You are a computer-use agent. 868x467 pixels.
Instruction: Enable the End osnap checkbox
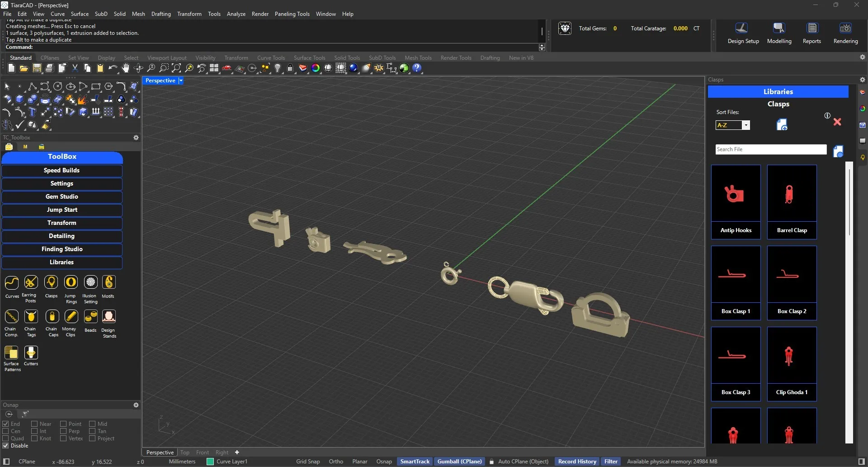(6, 424)
